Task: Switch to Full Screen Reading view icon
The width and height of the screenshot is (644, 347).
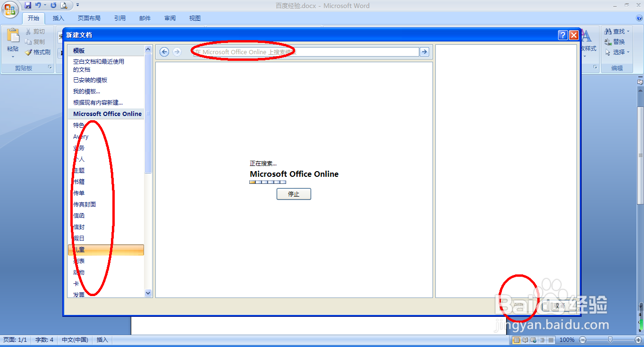Action: (525, 340)
